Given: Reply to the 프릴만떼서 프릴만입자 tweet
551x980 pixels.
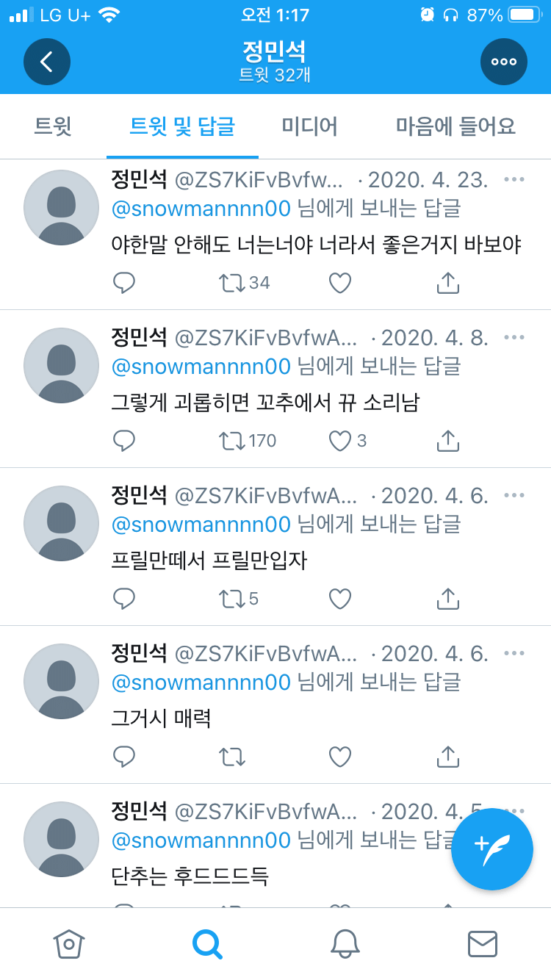Looking at the screenshot, I should click(x=124, y=599).
